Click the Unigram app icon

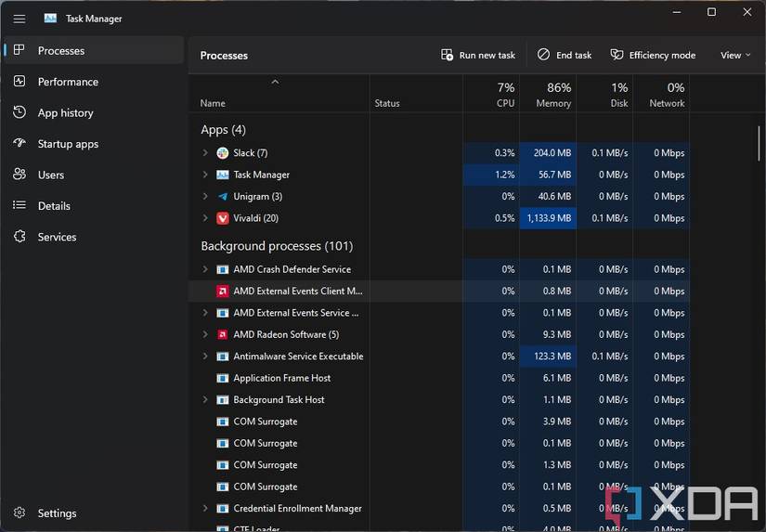click(222, 197)
